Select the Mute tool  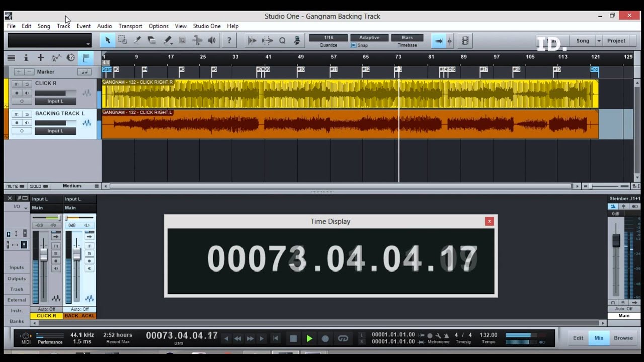(x=182, y=41)
